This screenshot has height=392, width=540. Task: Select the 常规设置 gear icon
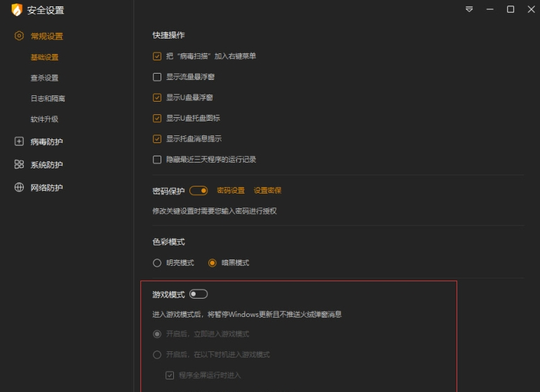(x=19, y=36)
